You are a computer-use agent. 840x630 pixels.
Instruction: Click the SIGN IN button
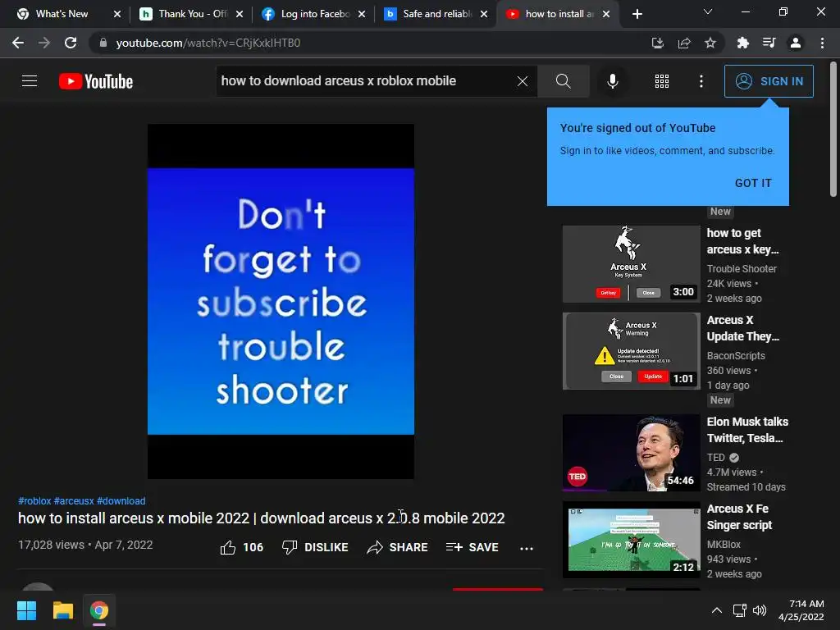point(769,81)
